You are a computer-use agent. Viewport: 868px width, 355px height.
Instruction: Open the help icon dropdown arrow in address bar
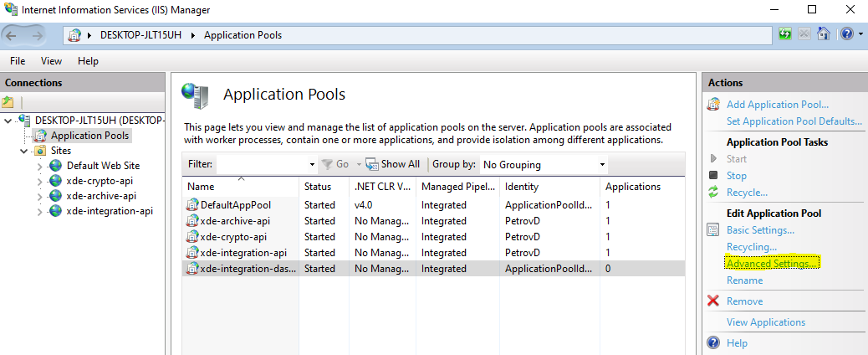click(x=859, y=33)
